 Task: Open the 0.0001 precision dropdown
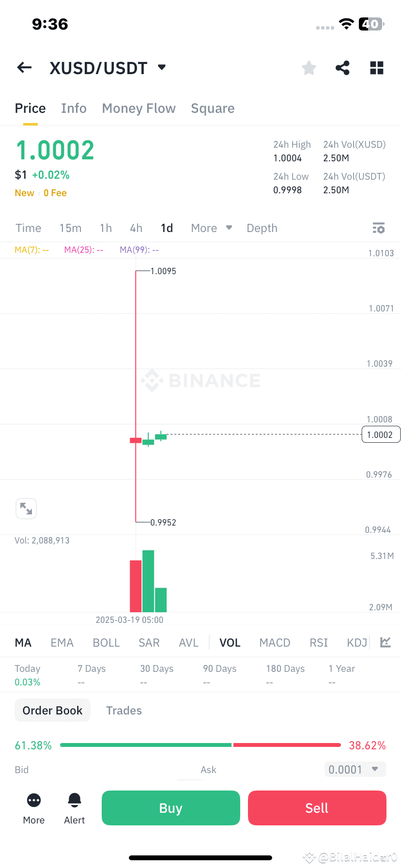355,769
